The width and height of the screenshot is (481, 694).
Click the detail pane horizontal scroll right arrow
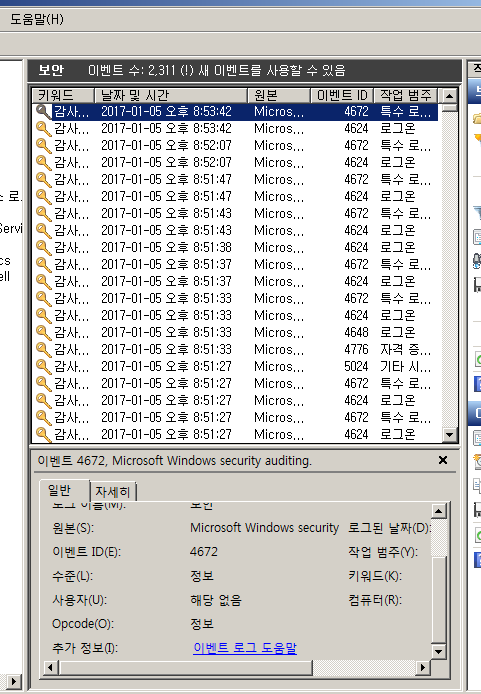tap(423, 667)
